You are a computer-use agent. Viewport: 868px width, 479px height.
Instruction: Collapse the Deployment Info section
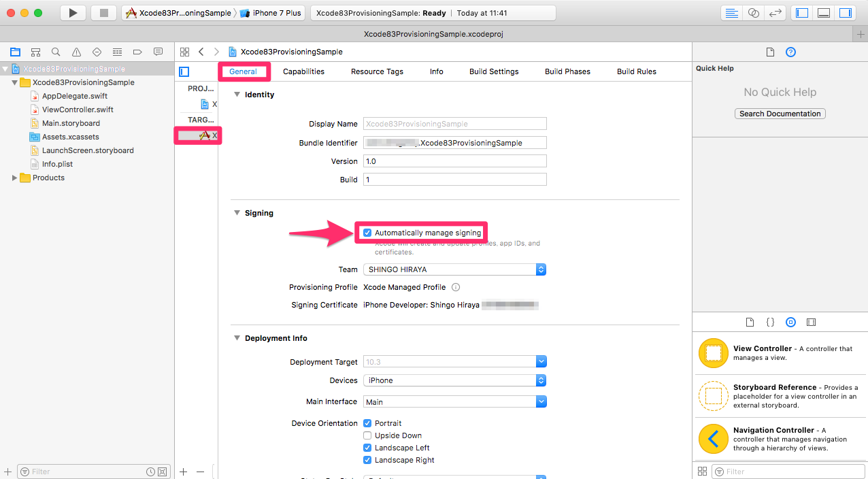(237, 338)
